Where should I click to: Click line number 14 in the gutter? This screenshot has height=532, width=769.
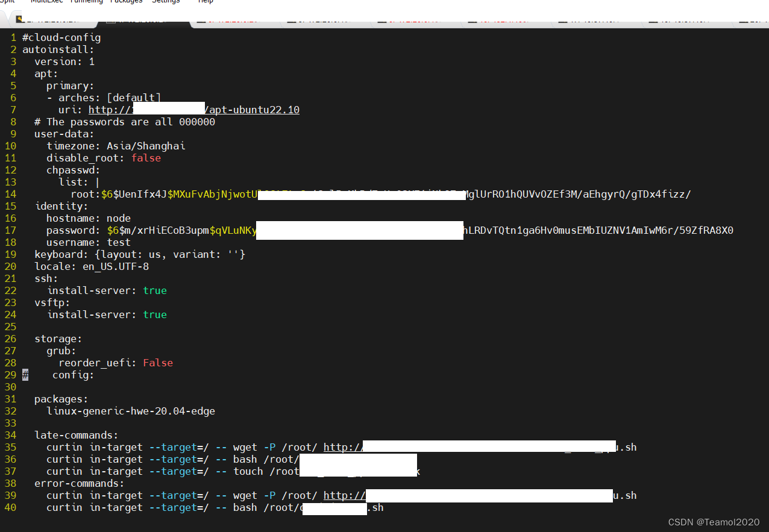point(10,194)
